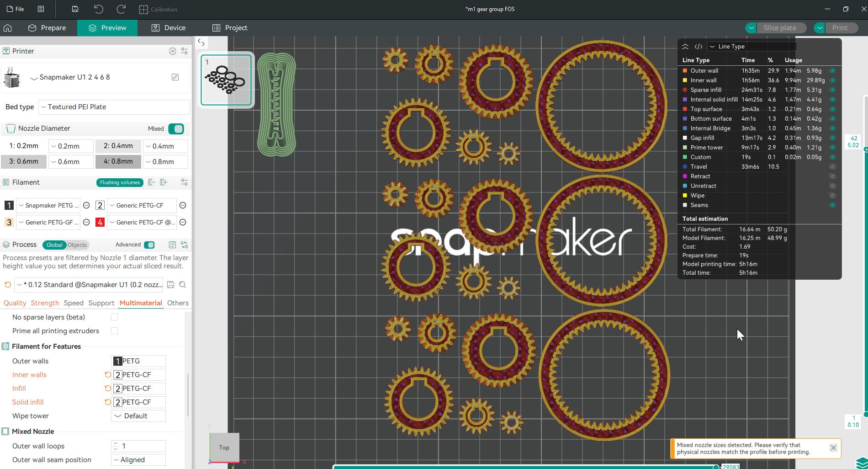Open the File menu
The height and width of the screenshot is (469, 868).
pos(16,9)
